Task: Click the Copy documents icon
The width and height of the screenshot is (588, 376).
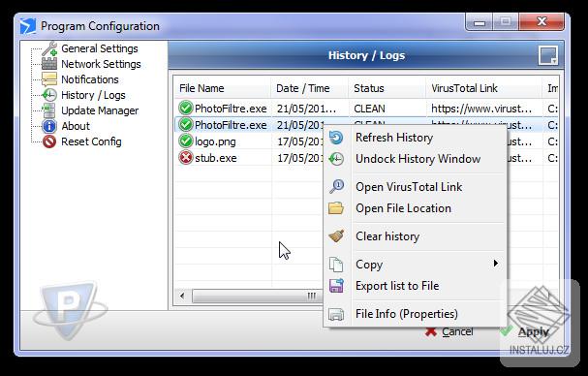Action: click(x=336, y=265)
